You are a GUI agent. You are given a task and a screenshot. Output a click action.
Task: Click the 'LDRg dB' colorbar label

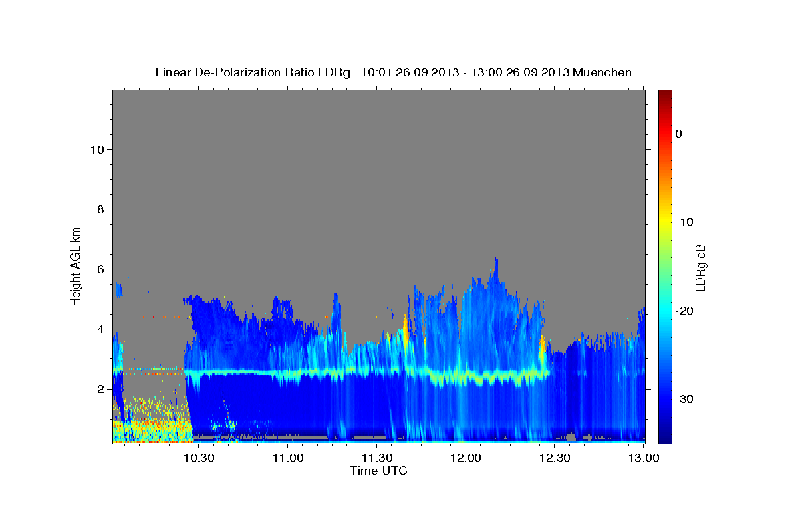[700, 267]
